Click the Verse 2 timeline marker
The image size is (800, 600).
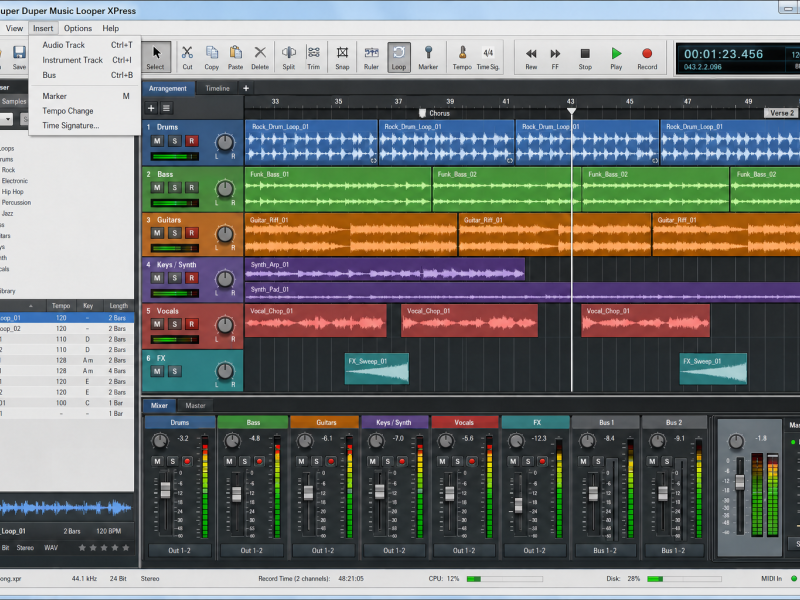pos(782,113)
